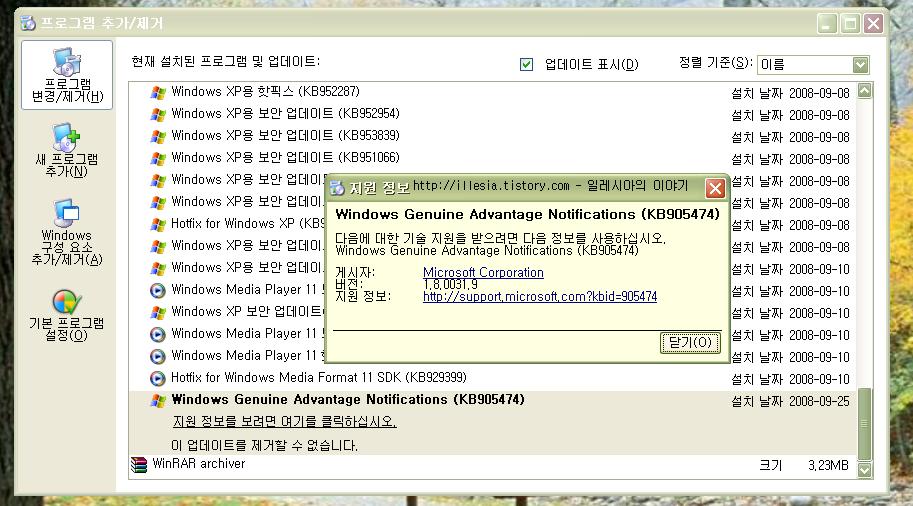Click 닫기(O) button in dialog
The height and width of the screenshot is (506, 913).
coord(690,342)
